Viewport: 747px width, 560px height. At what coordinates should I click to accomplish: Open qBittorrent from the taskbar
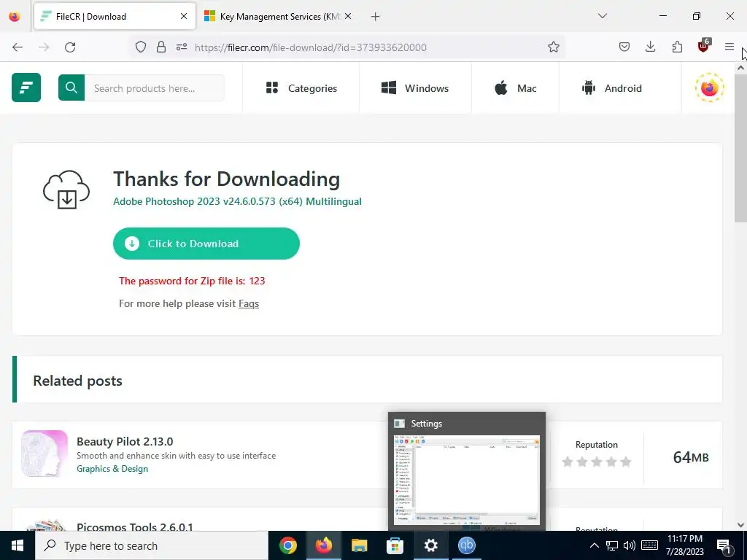466,545
